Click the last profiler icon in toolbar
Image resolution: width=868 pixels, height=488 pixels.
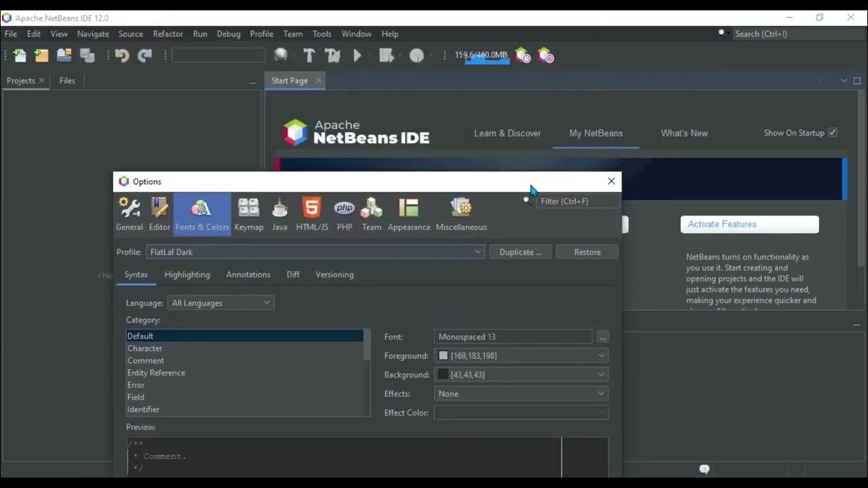(x=545, y=56)
